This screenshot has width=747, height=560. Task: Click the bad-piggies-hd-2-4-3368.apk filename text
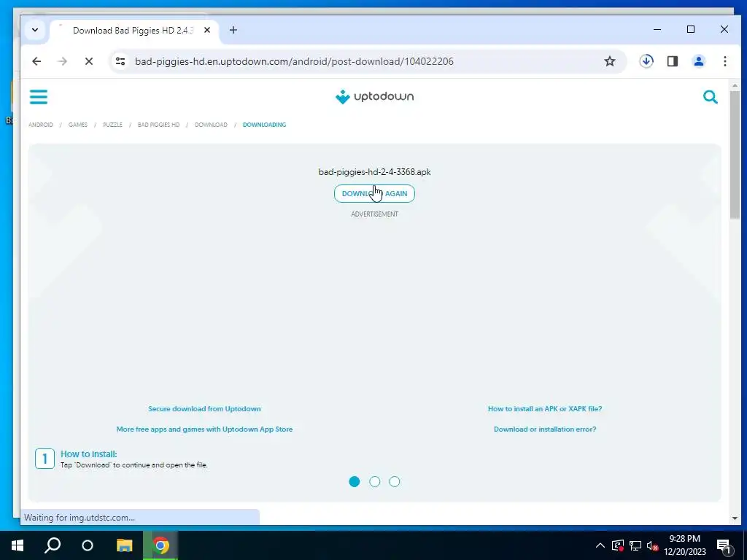[374, 172]
